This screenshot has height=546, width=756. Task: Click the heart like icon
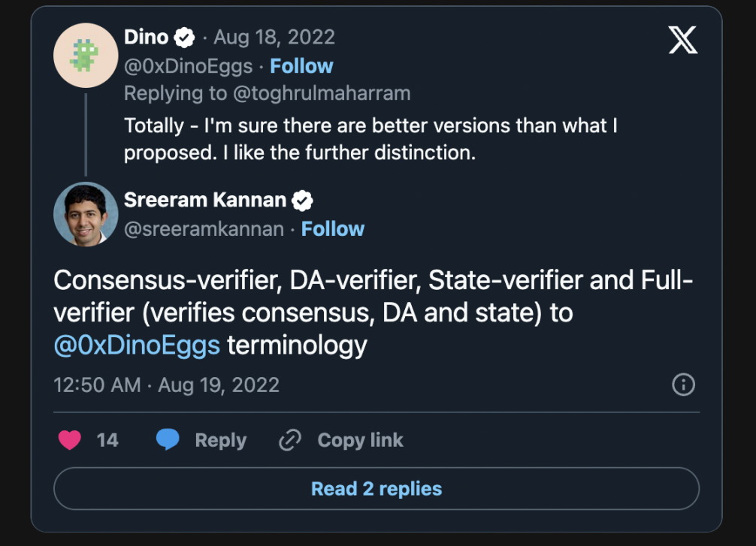coord(69,440)
